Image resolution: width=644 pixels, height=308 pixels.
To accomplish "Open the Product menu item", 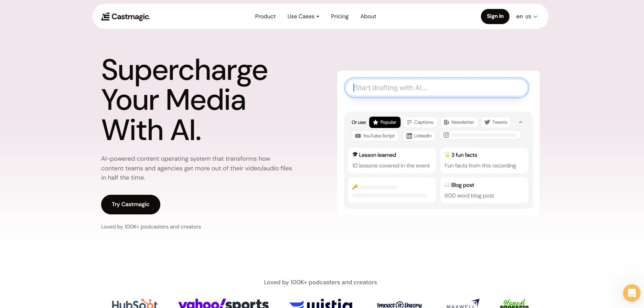I will 265,17.
